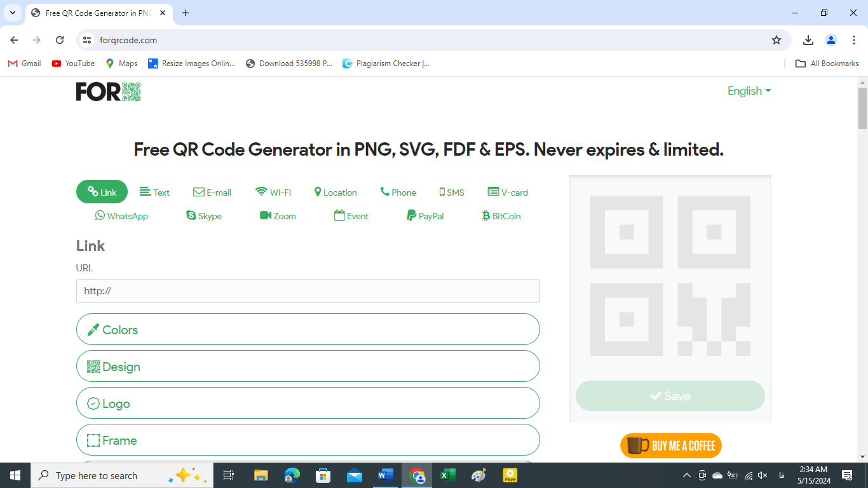Open Excel from the taskbar
This screenshot has width=868, height=488.
tap(448, 475)
